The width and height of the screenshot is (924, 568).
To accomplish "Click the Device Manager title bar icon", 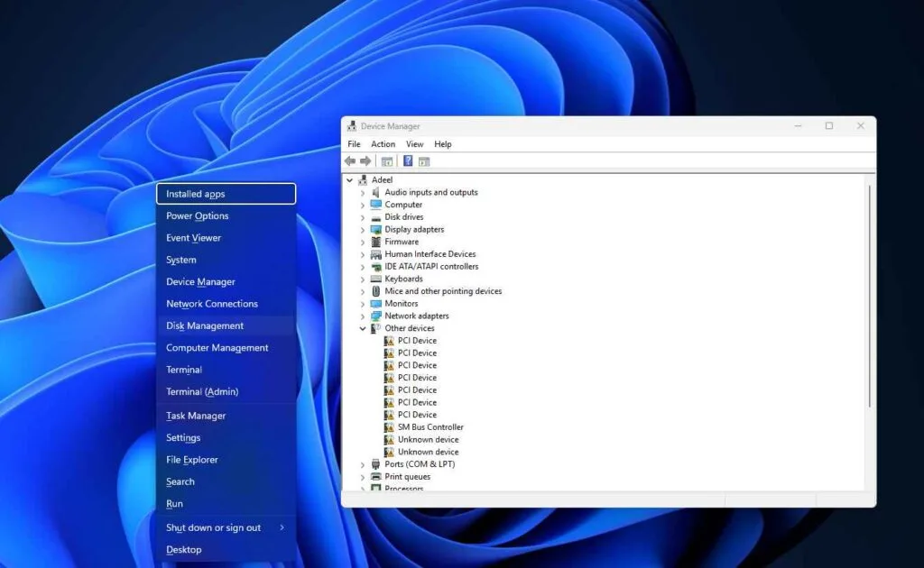I will (352, 126).
